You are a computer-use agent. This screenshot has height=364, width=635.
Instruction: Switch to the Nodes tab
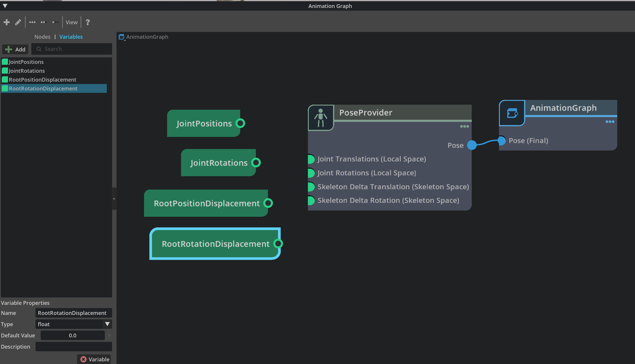[x=42, y=37]
